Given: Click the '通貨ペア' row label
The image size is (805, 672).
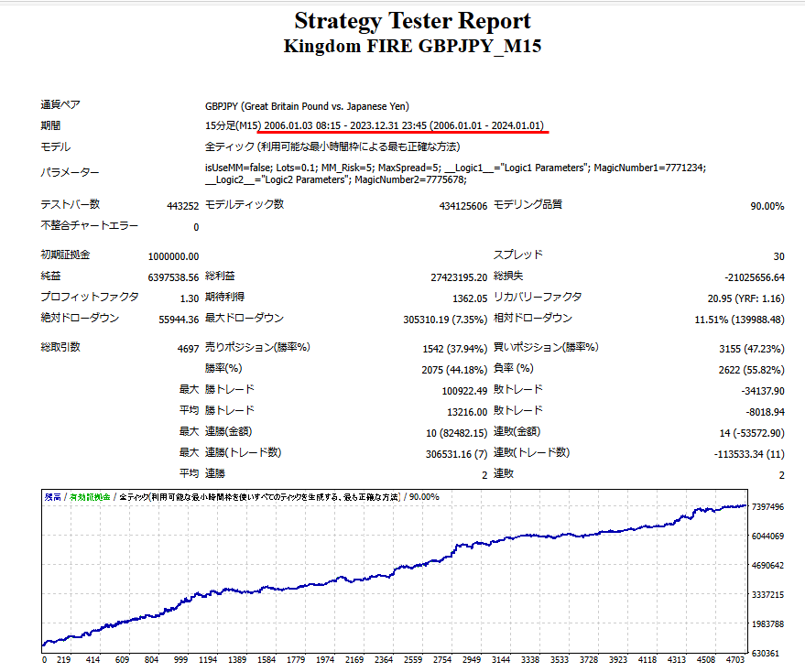Looking at the screenshot, I should (60, 104).
